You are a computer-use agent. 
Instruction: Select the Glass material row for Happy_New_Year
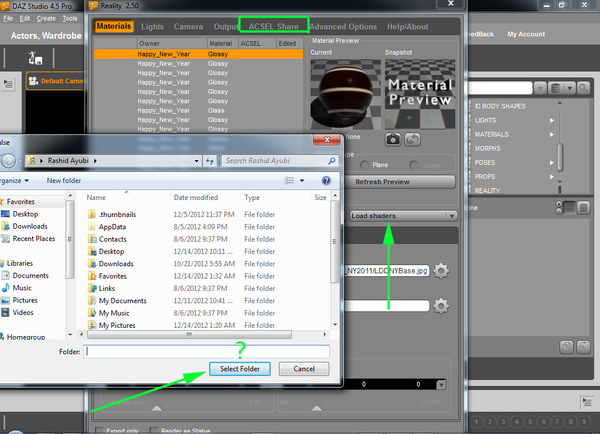pyautogui.click(x=198, y=110)
